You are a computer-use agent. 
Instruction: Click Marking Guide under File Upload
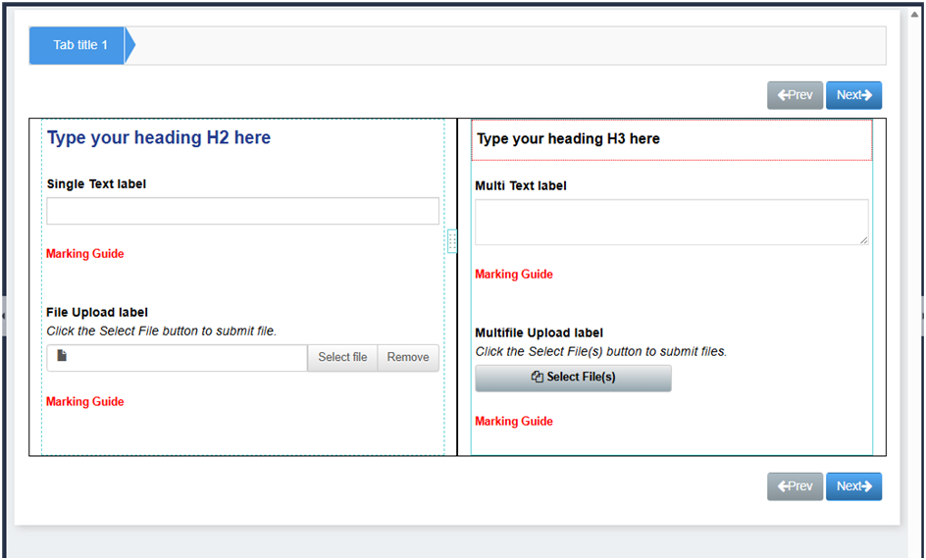coord(85,402)
